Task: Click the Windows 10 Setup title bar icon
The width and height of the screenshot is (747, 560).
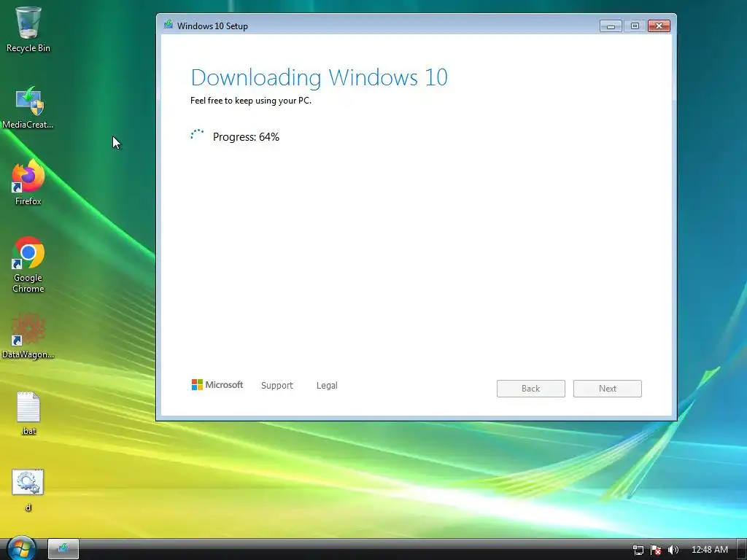Action: tap(169, 25)
